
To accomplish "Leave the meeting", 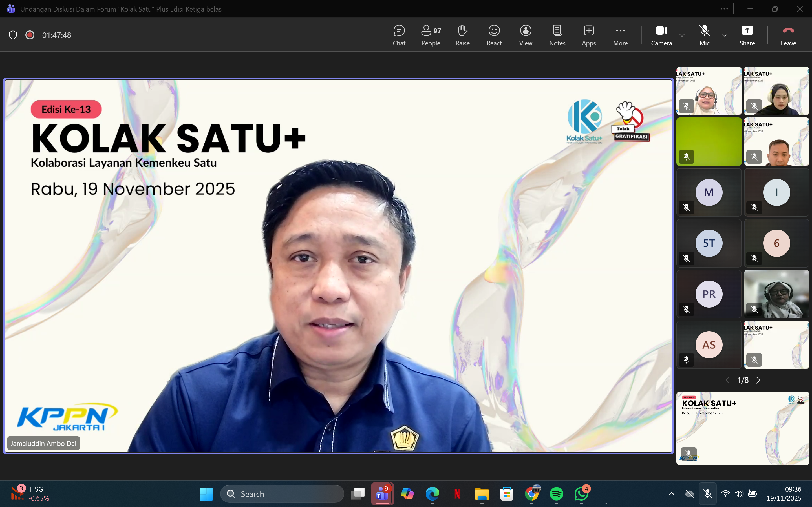I will tap(788, 35).
